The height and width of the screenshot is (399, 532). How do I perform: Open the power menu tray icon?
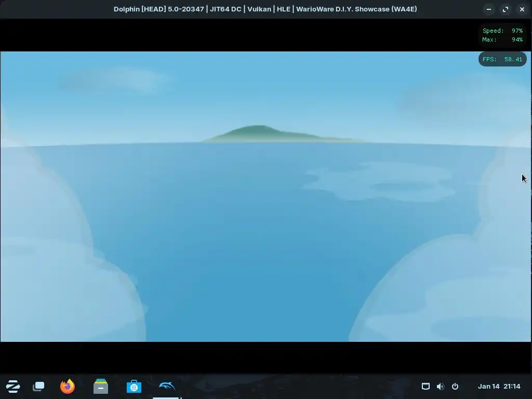point(455,386)
